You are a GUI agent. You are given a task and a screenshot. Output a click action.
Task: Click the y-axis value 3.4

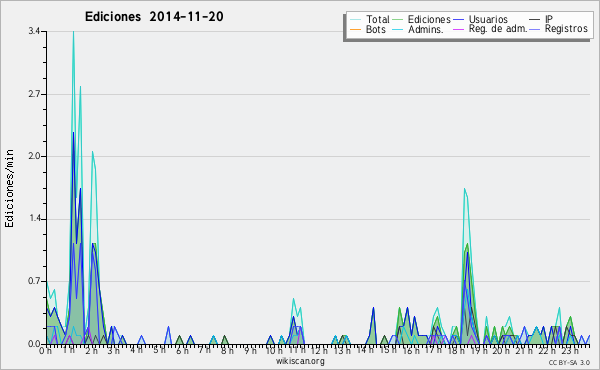34,31
